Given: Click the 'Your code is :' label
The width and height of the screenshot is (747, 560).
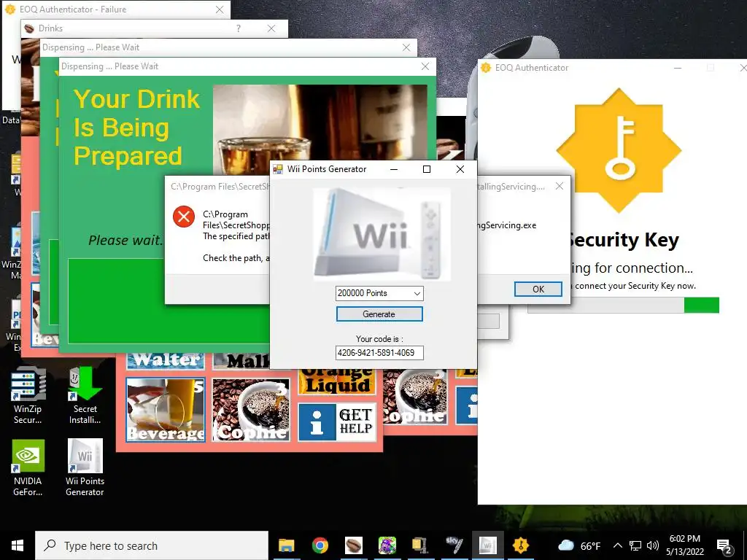Looking at the screenshot, I should (x=379, y=339).
